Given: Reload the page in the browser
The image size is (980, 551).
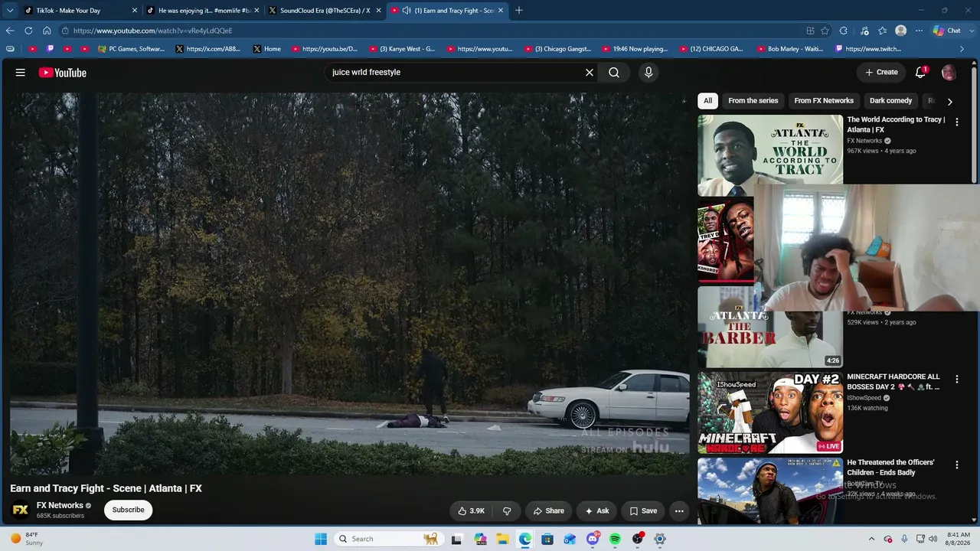Looking at the screenshot, I should pyautogui.click(x=28, y=31).
